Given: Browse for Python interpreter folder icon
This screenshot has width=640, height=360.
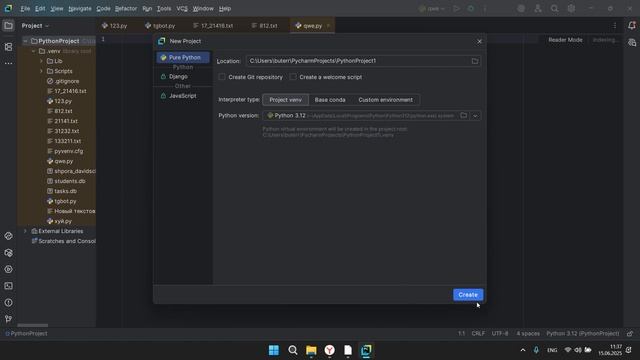Looking at the screenshot, I should (x=464, y=116).
